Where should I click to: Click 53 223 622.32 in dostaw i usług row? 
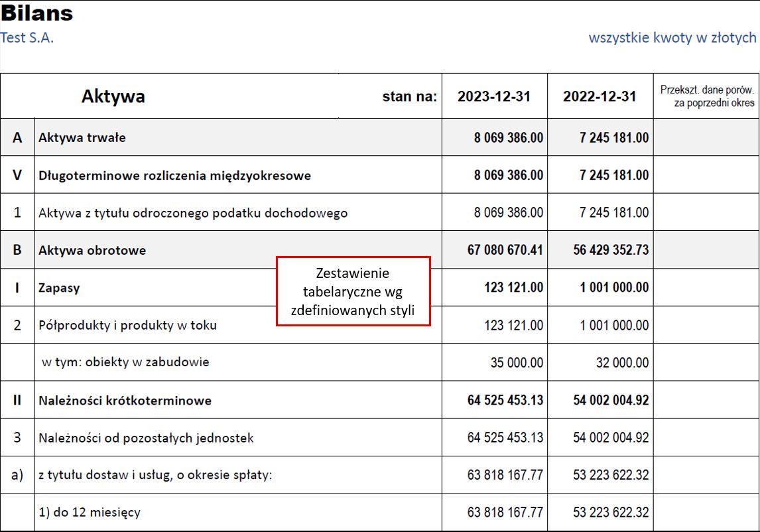(x=611, y=475)
